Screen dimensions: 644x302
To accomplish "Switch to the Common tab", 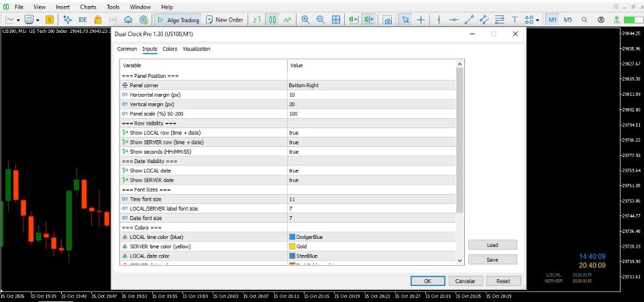I will 127,49.
